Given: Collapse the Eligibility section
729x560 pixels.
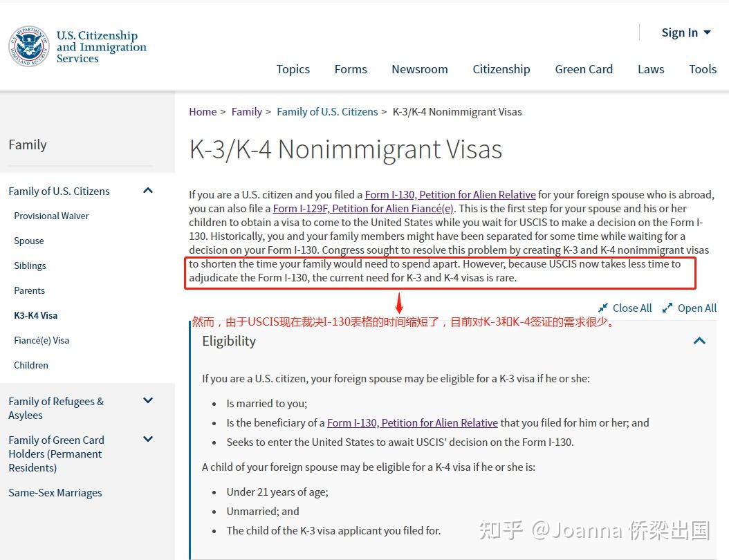Looking at the screenshot, I should click(699, 340).
